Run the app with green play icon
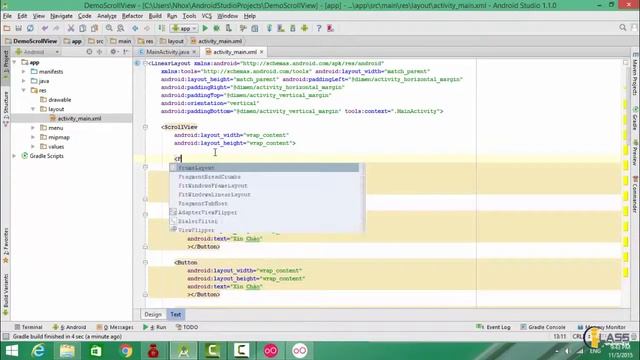 pyautogui.click(x=205, y=28)
